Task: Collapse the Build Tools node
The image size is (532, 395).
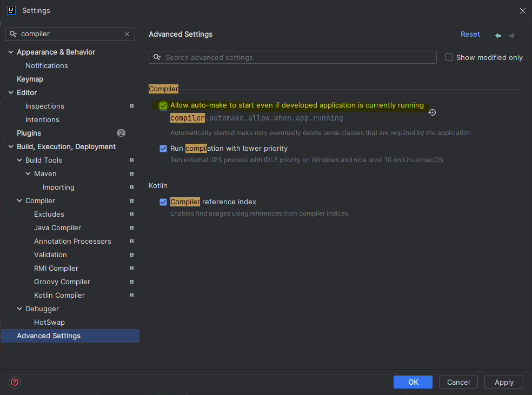Action: 19,160
